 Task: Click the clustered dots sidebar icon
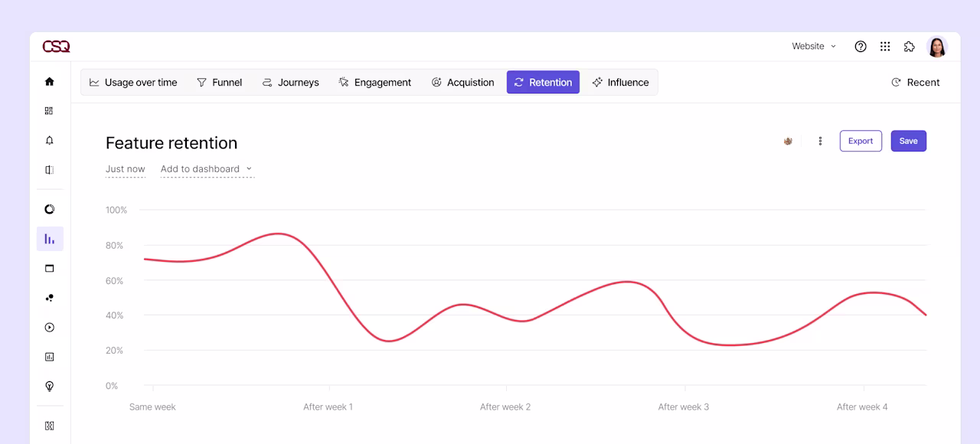click(x=50, y=298)
